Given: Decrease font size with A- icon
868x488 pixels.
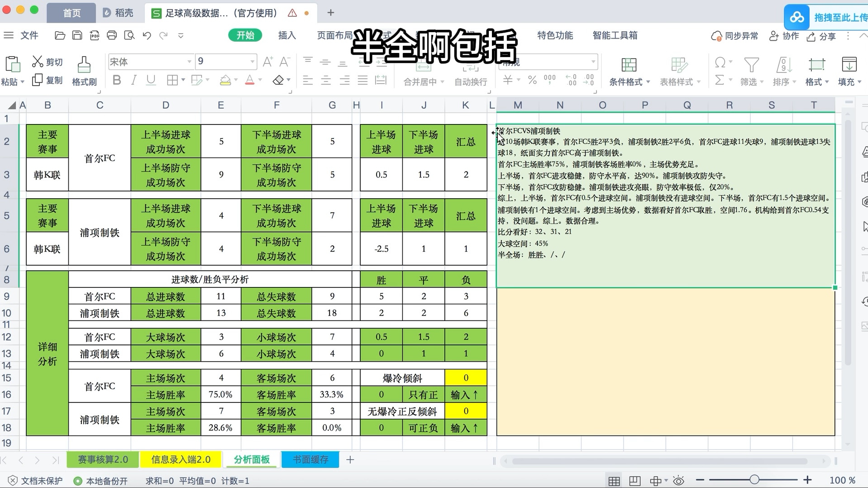Looking at the screenshot, I should (x=284, y=62).
